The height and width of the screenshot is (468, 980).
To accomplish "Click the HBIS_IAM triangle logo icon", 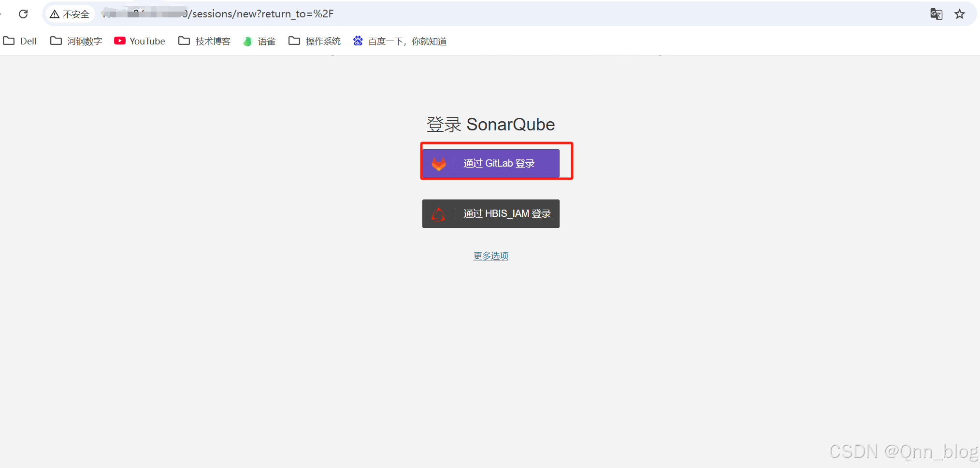I will point(439,213).
